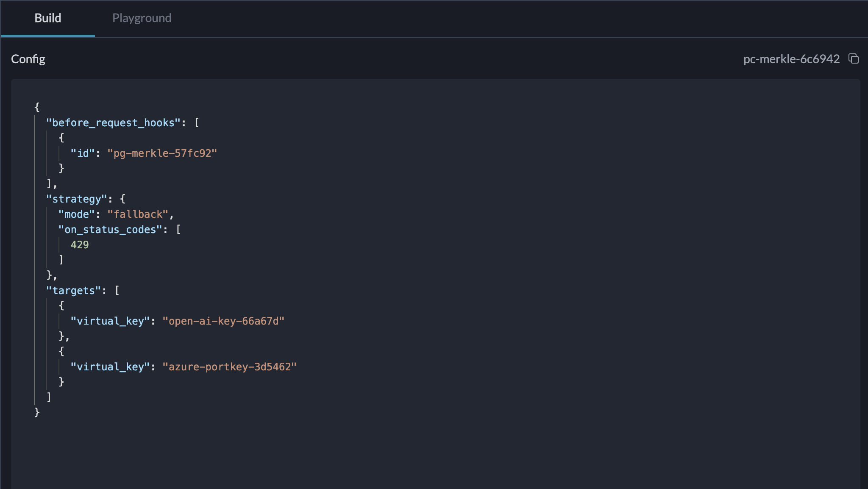Click the "fallback" mode value
Image resolution: width=868 pixels, height=489 pixels.
(x=138, y=214)
